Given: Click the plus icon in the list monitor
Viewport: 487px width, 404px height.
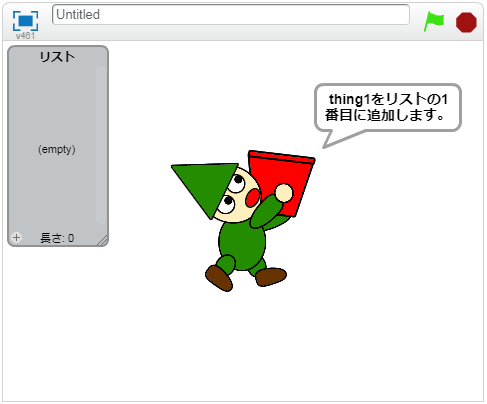Looking at the screenshot, I should pyautogui.click(x=16, y=238).
